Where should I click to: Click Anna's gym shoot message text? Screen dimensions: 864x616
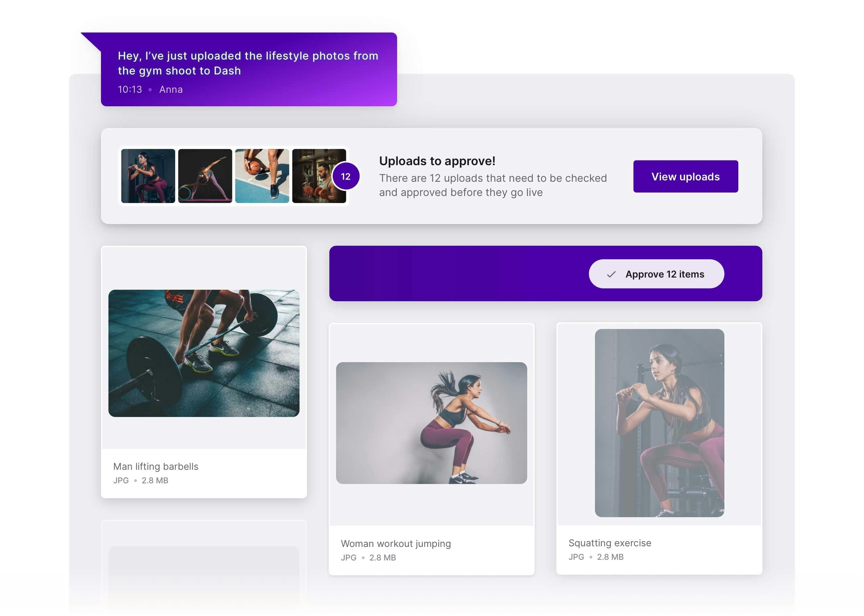click(248, 63)
